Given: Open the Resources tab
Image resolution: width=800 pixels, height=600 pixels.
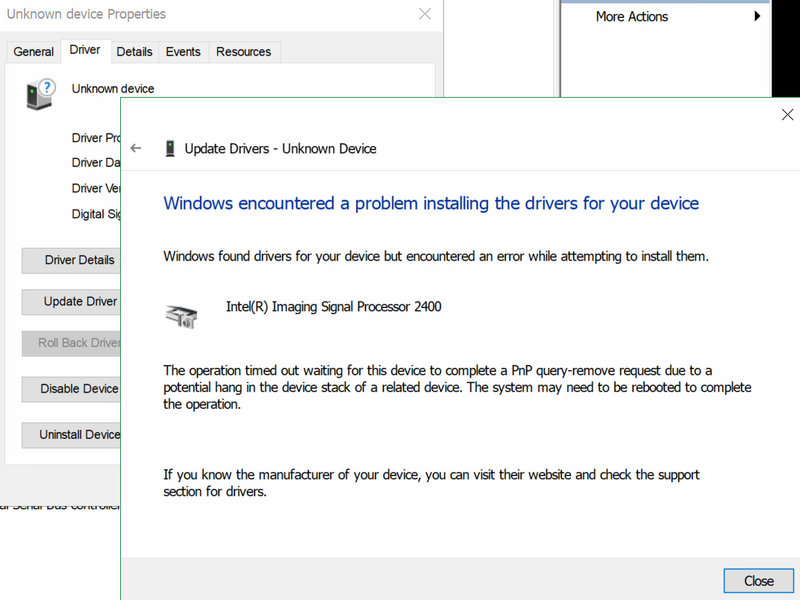Looking at the screenshot, I should (244, 52).
